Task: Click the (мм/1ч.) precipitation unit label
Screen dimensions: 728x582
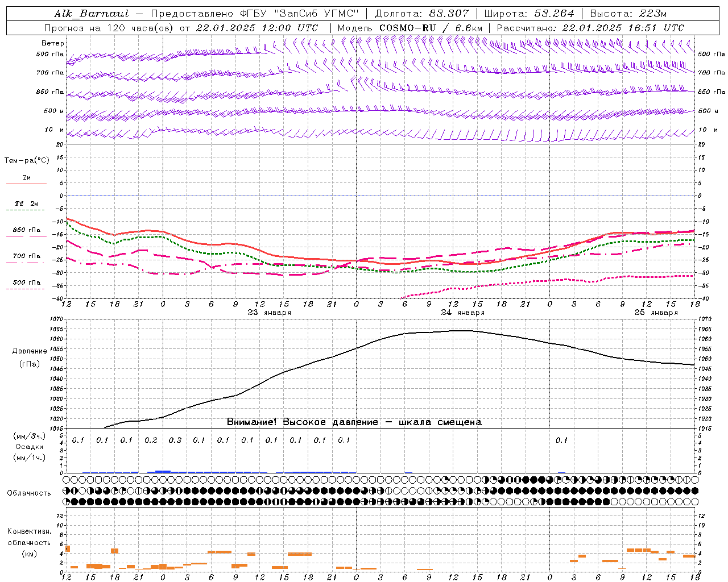Action: [x=30, y=458]
